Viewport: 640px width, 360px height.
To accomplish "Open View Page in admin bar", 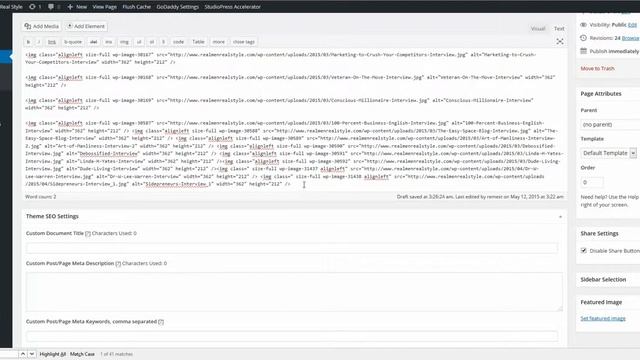I will tap(104, 7).
